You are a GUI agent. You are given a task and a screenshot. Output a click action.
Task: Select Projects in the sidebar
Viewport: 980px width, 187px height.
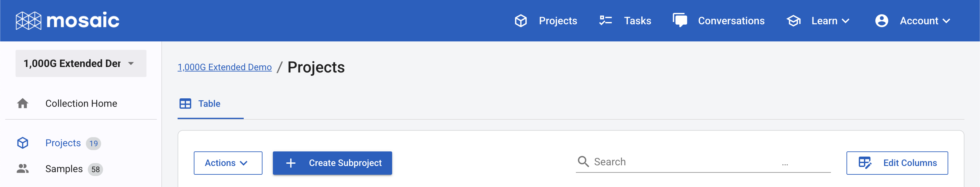[63, 143]
